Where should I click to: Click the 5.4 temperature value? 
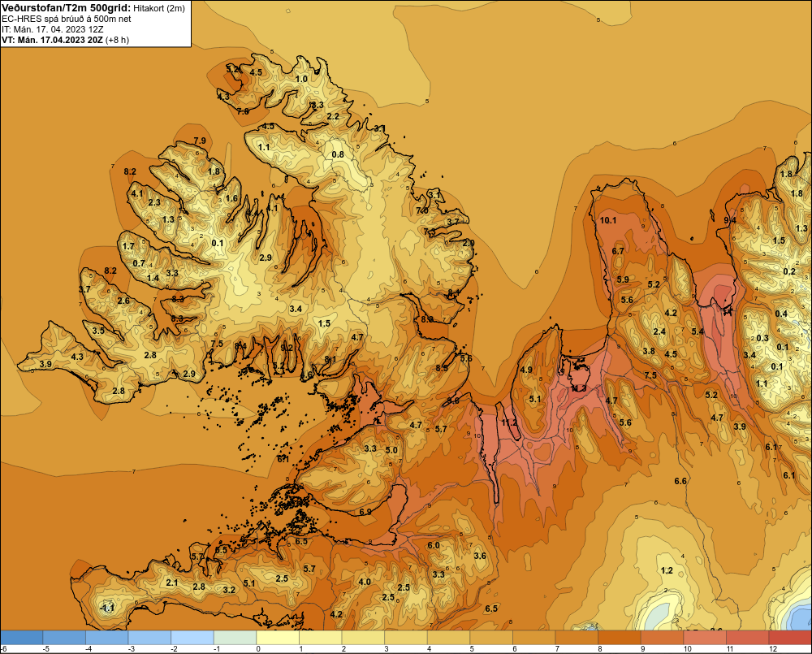698,331
